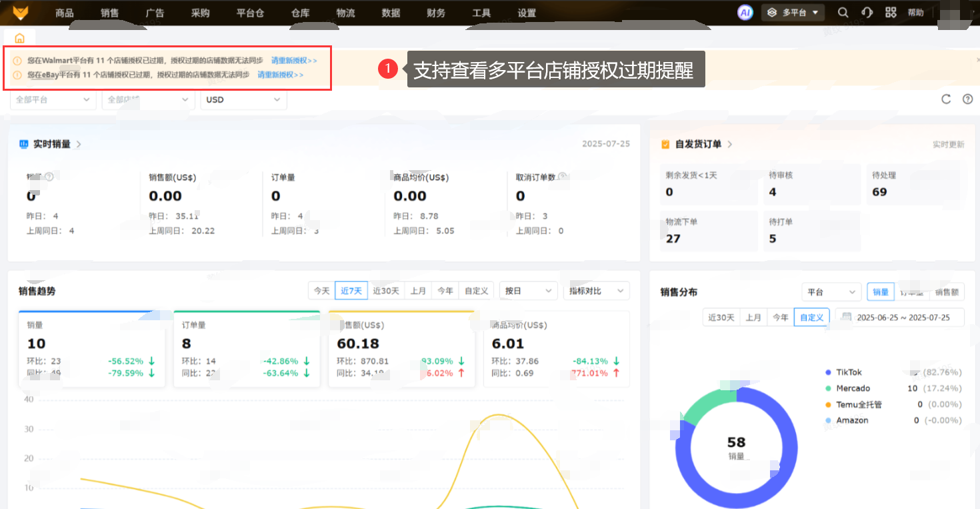Open the AI assistant icon
Screen dimensions: 980x509
pos(745,13)
